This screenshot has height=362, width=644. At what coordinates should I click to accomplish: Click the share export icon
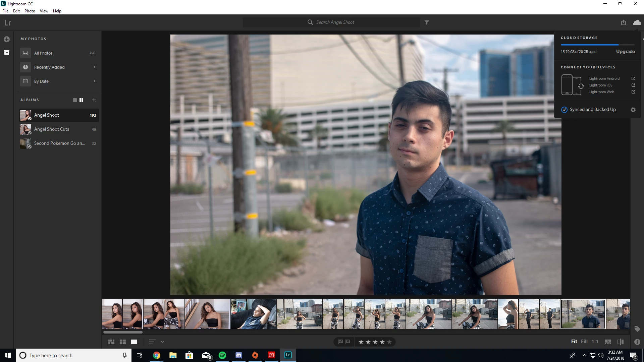[x=623, y=22]
